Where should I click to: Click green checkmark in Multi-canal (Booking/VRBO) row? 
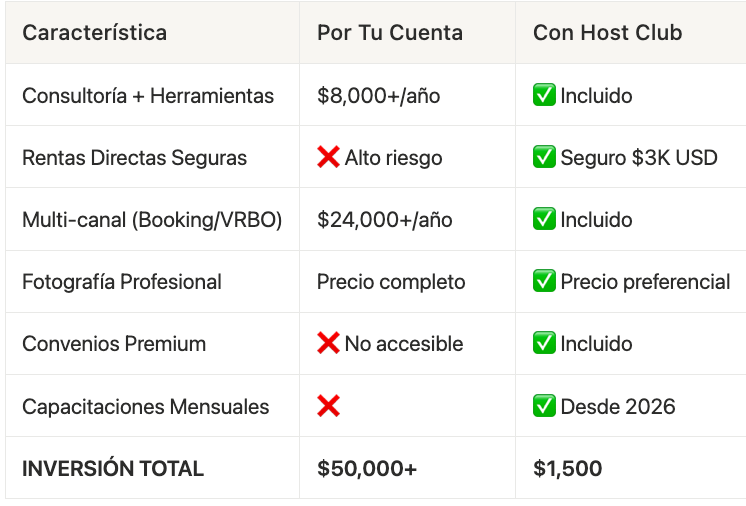pos(544,220)
